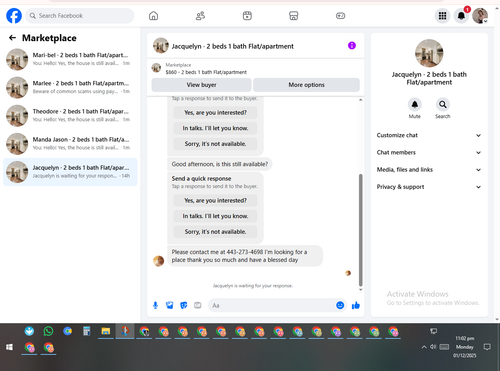Expand the Privacy & support section
Image resolution: width=500 pixels, height=371 pixels.
pos(429,187)
